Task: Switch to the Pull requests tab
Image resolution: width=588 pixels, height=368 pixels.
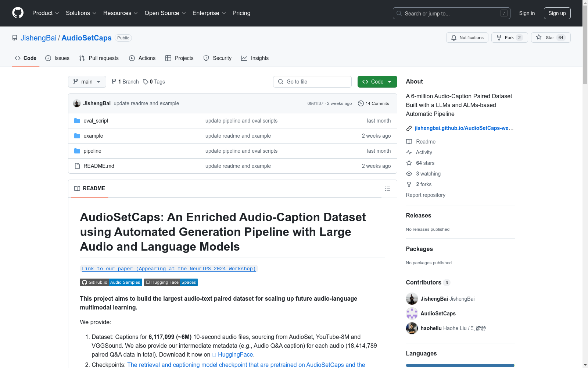Action: tap(99, 58)
